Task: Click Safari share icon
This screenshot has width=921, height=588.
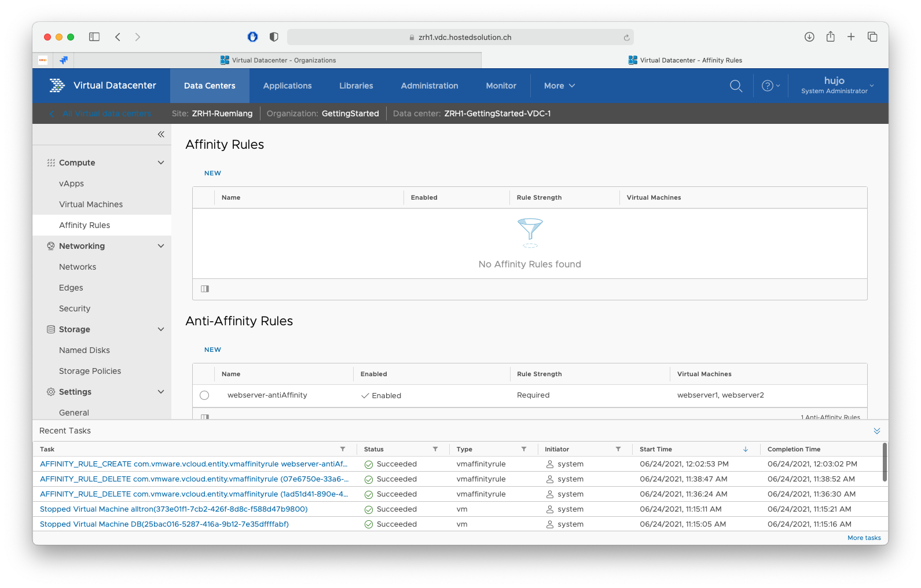Action: click(830, 36)
